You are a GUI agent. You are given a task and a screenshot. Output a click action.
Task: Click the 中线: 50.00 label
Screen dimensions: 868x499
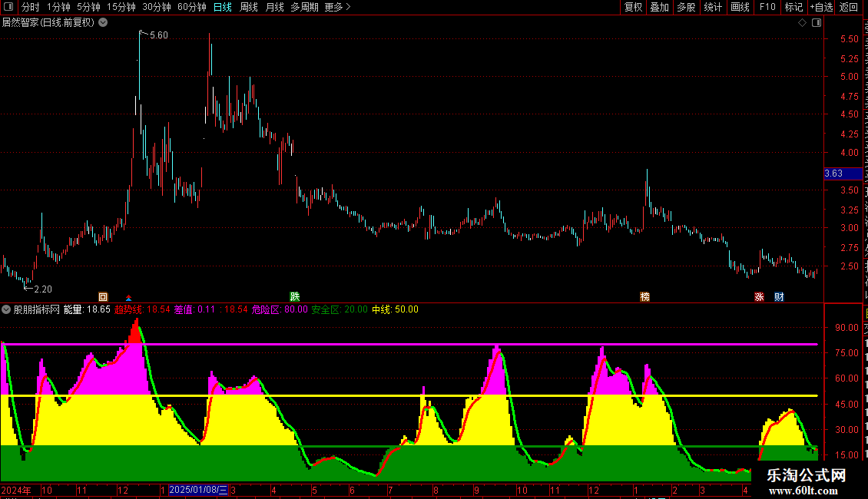[x=396, y=310]
